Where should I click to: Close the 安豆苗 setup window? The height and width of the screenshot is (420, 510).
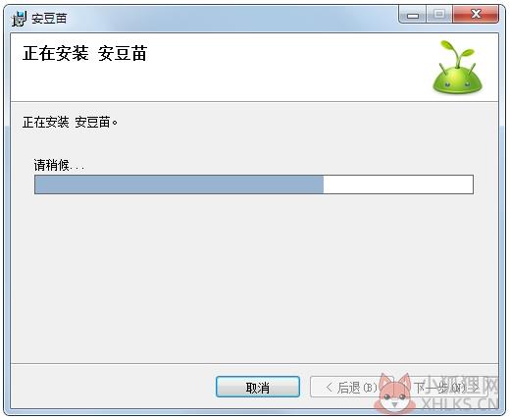coord(476,15)
